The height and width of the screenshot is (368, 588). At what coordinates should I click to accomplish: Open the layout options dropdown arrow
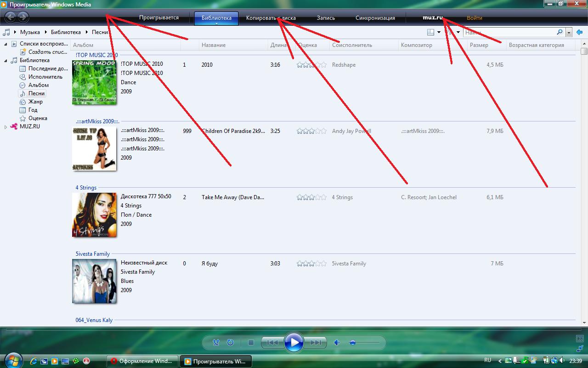pos(439,32)
